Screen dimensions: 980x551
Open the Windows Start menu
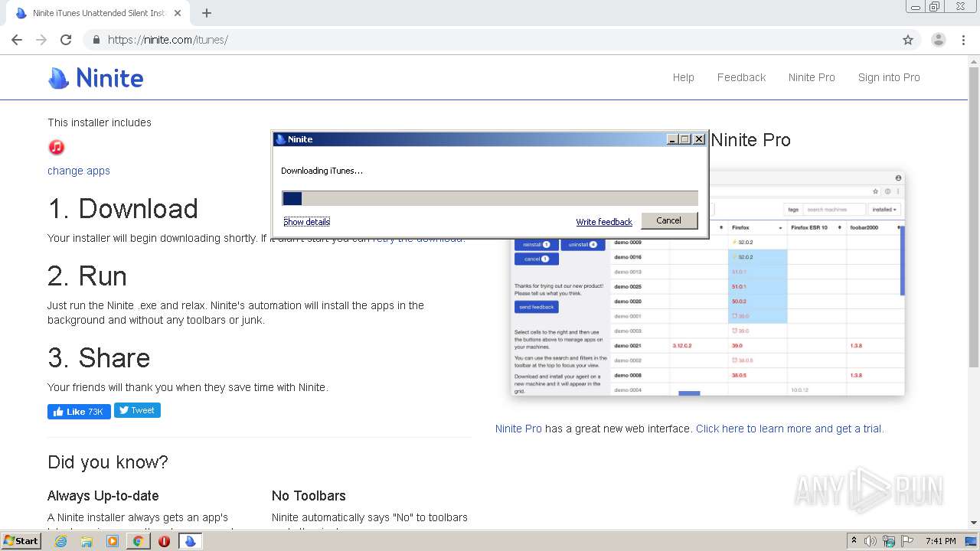tap(21, 541)
